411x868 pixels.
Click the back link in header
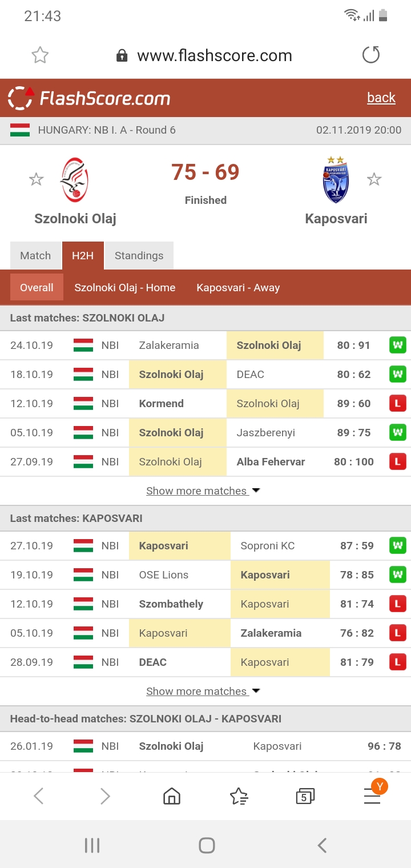pos(381,98)
